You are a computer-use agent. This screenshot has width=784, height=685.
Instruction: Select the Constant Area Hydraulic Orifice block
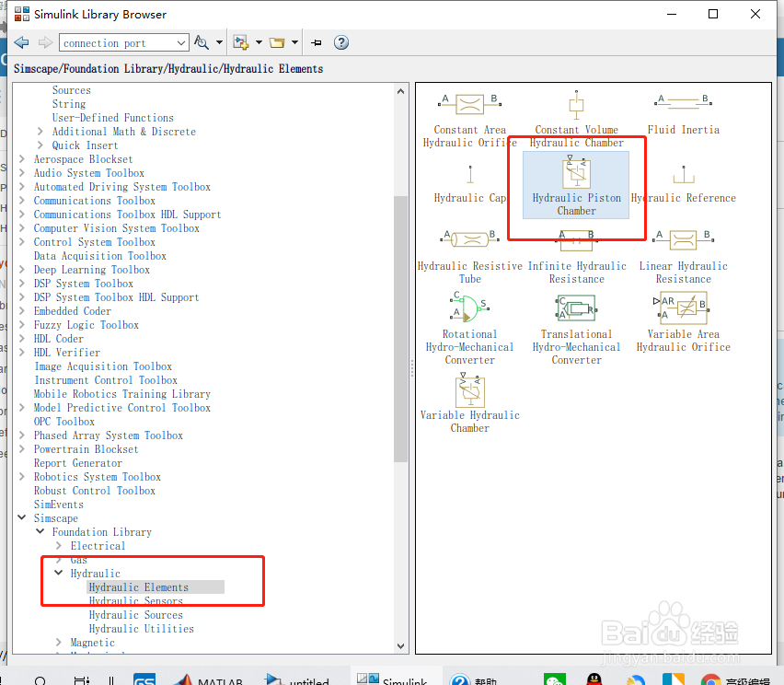tap(469, 120)
